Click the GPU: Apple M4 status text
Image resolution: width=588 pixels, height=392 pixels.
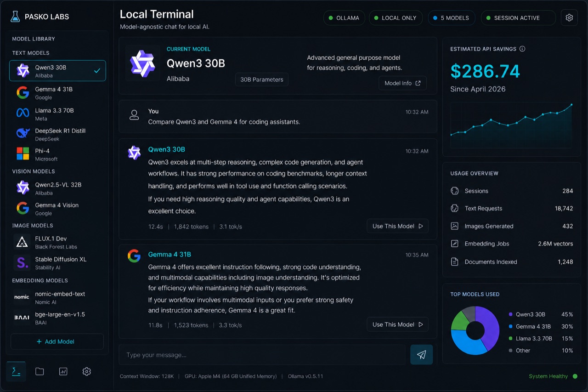[231, 376]
